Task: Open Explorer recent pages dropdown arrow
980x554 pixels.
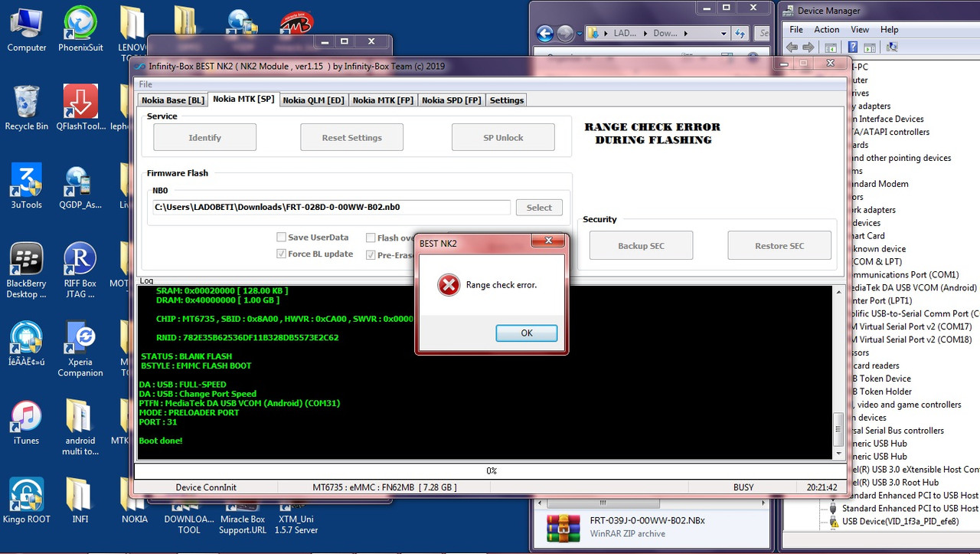Action: 580,34
